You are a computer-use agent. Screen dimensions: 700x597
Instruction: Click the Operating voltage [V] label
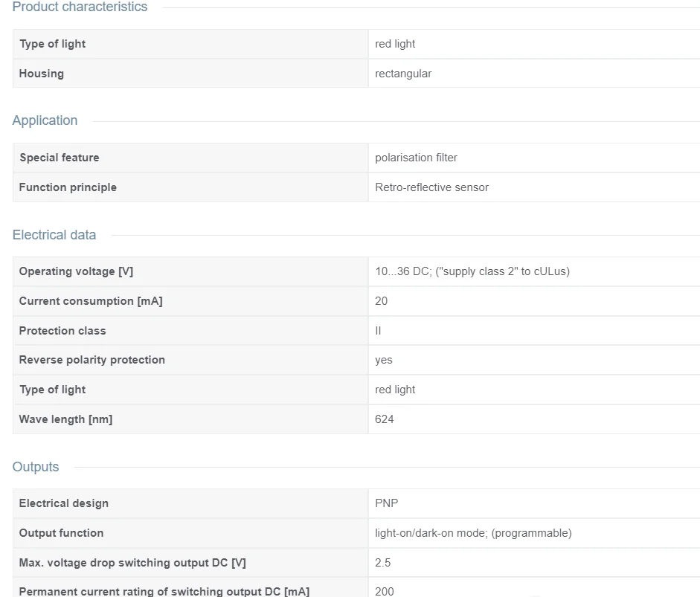pyautogui.click(x=76, y=271)
